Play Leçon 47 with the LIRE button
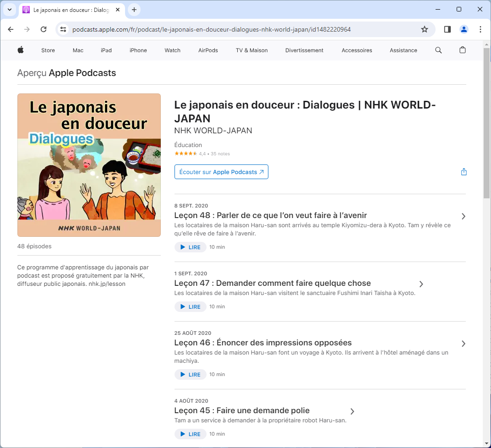 click(191, 306)
